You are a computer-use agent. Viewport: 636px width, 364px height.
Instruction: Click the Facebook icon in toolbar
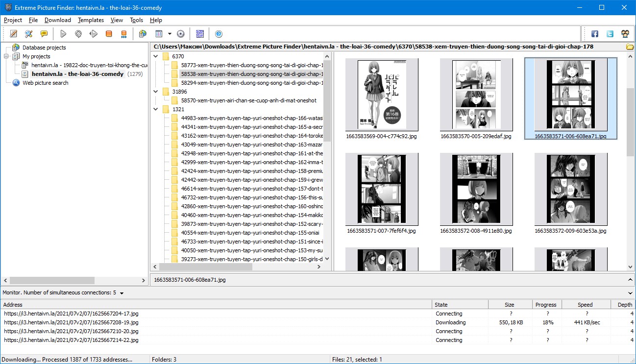[x=595, y=34]
